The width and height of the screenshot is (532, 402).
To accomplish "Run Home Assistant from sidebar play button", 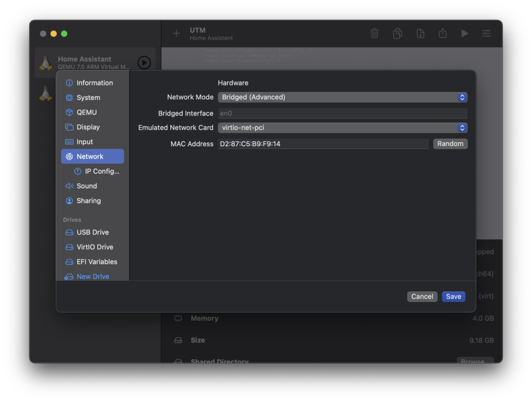I will (144, 62).
